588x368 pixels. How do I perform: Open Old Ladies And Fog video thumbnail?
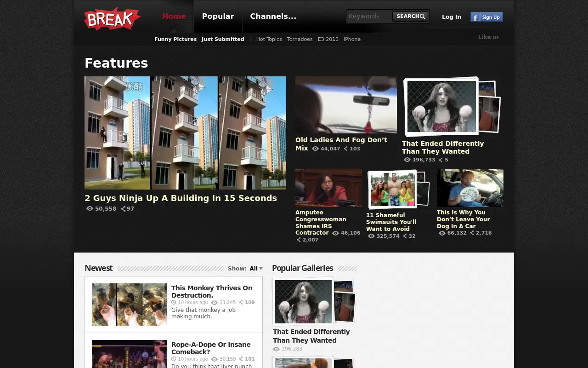(x=346, y=105)
